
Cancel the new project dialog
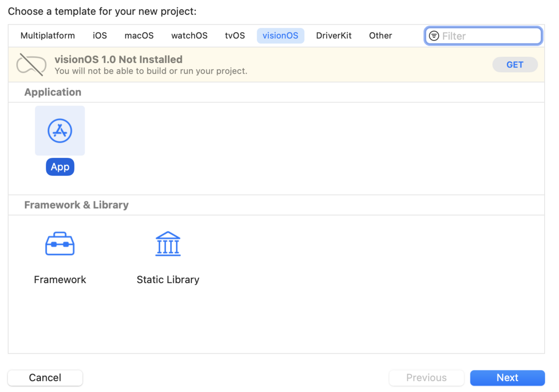click(x=45, y=378)
